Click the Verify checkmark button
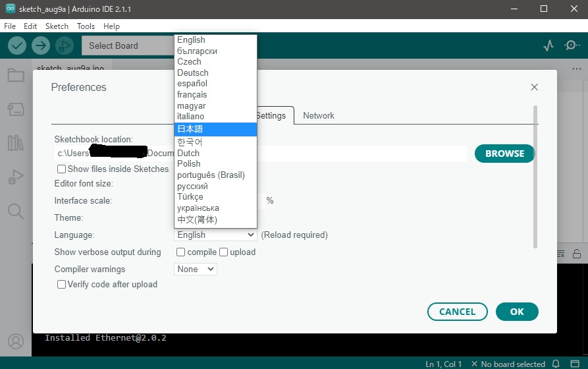The height and width of the screenshot is (369, 588). tap(17, 46)
